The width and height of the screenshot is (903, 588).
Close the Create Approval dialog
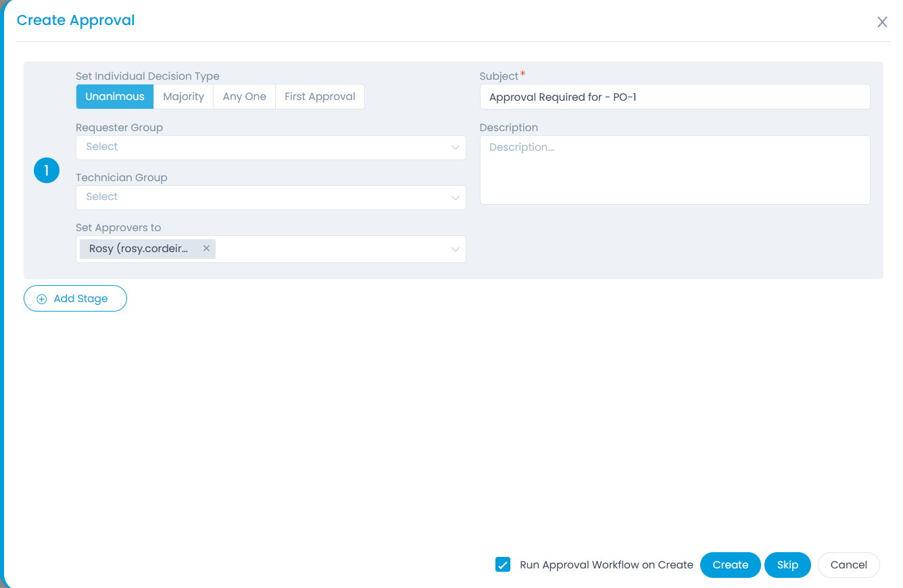(x=882, y=22)
